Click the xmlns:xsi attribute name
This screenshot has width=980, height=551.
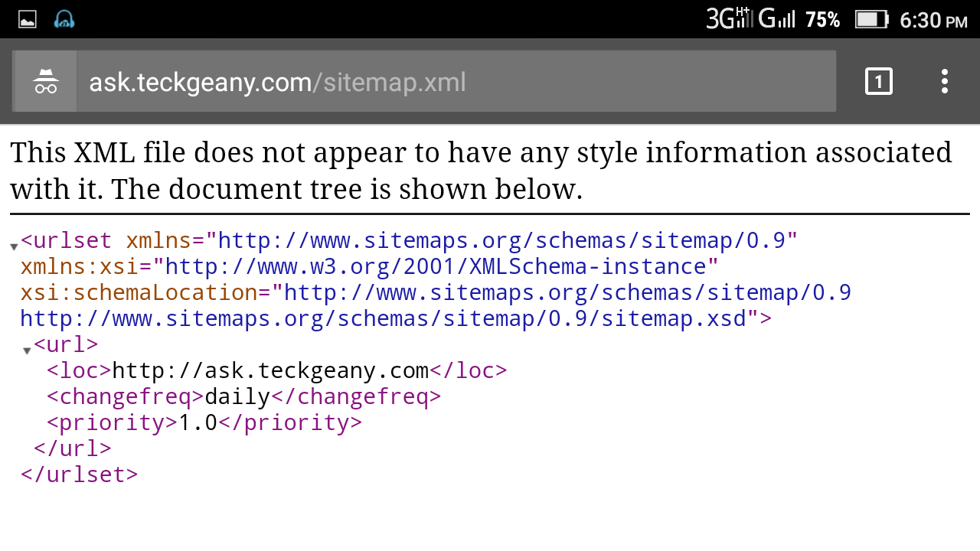point(80,266)
